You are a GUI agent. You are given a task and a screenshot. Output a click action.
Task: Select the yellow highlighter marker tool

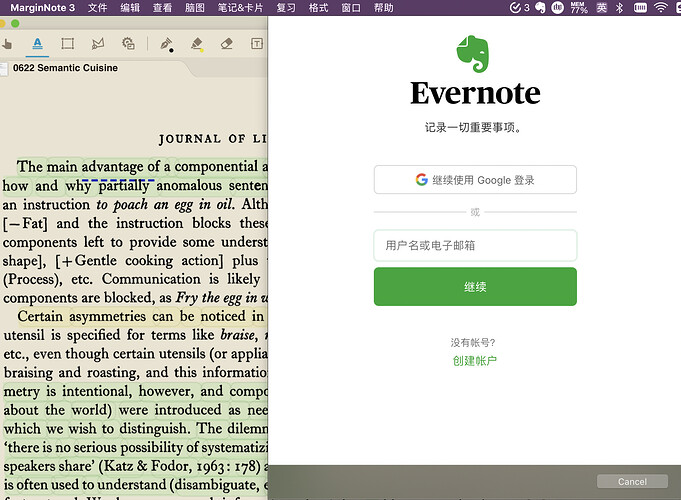click(197, 44)
